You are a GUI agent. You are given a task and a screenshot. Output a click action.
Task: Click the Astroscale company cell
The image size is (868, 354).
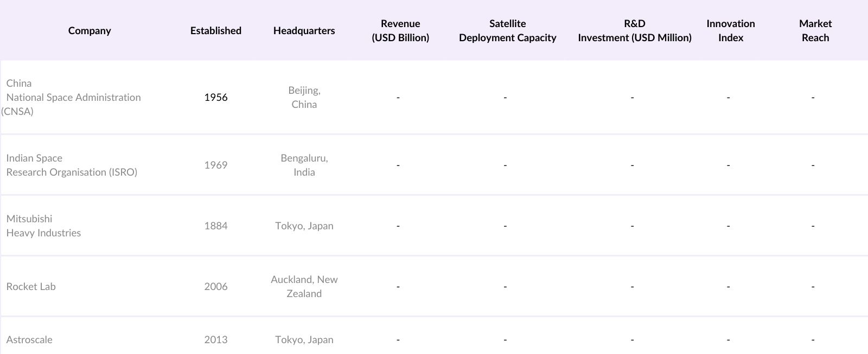[29, 340]
